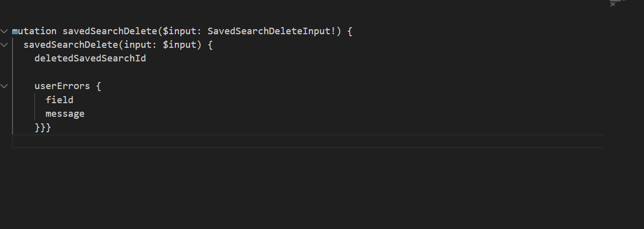The height and width of the screenshot is (229, 644).
Task: Click savedSearchDelete operation name after mutation
Action: tap(110, 31)
